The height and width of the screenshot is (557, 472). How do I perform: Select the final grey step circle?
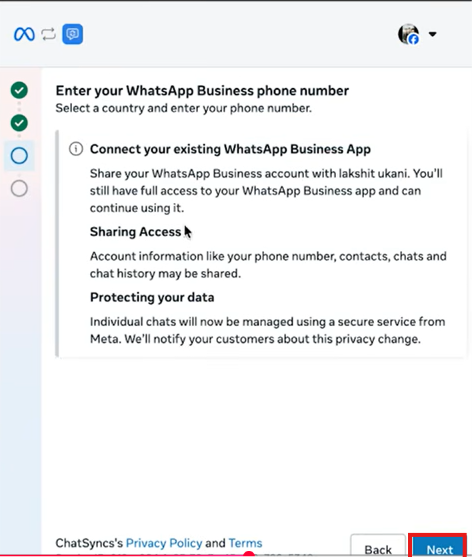(19, 188)
